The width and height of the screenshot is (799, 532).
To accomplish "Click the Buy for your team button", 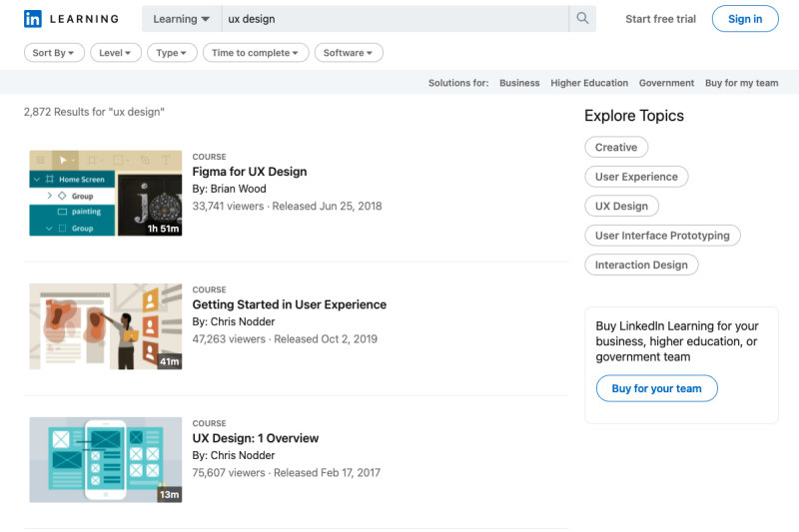I will point(657,388).
